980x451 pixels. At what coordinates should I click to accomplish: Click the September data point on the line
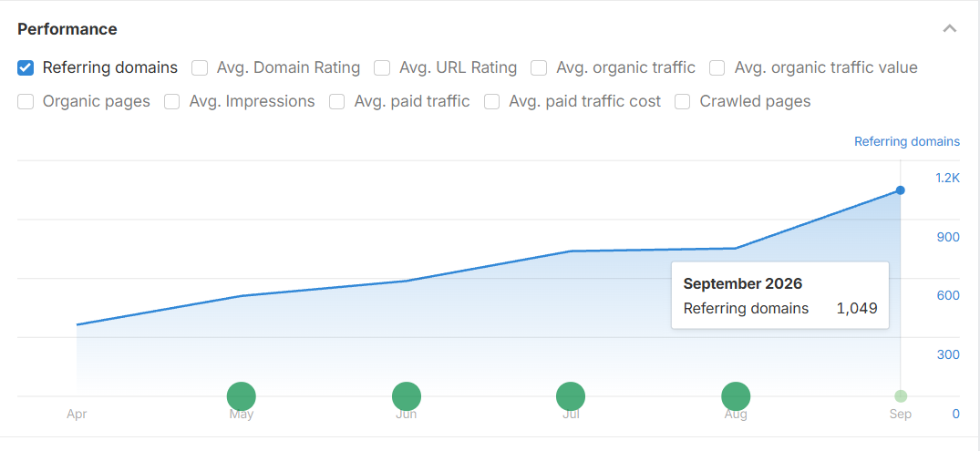point(900,190)
